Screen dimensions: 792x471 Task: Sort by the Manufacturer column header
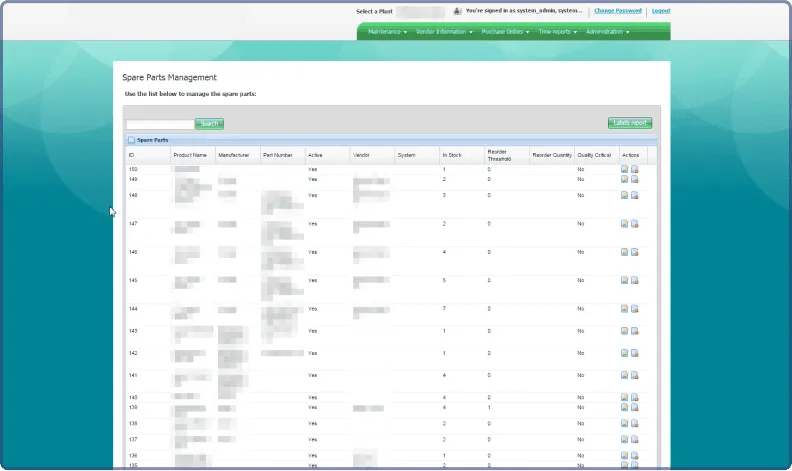click(237, 155)
